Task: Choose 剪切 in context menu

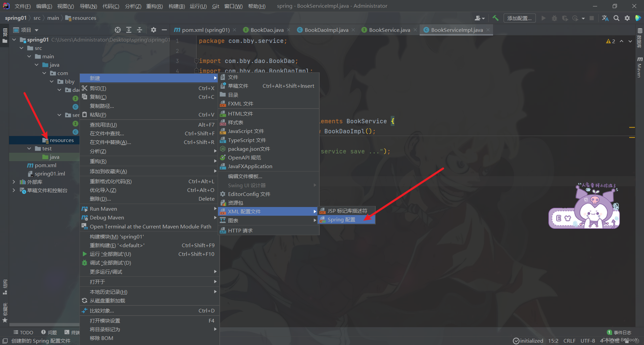Action: click(149, 88)
